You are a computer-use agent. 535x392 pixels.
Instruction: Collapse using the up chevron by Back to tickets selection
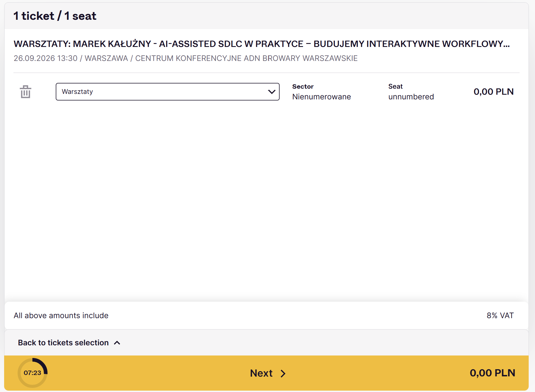tap(117, 343)
